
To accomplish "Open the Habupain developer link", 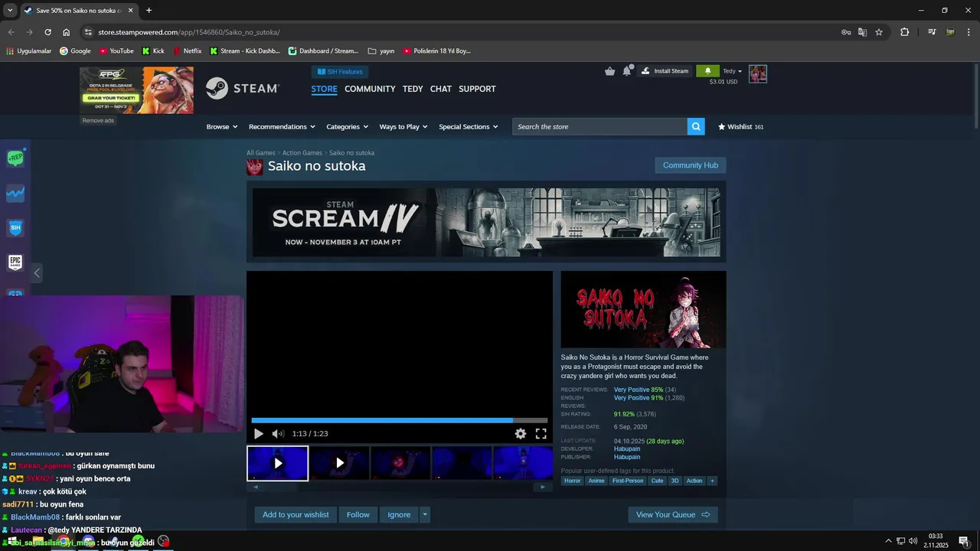I will (627, 449).
